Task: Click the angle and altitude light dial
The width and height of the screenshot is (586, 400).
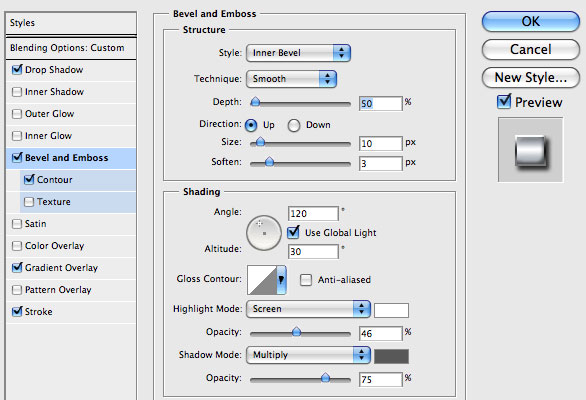Action: 264,233
